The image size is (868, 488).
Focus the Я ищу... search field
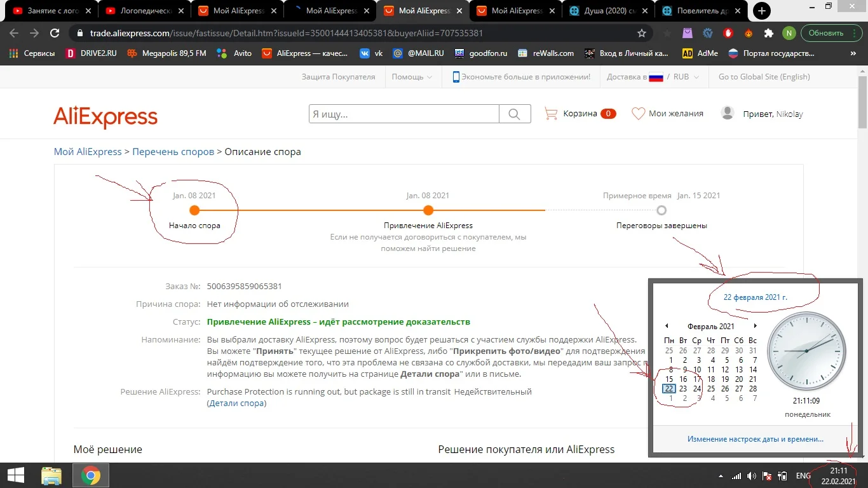(x=404, y=114)
